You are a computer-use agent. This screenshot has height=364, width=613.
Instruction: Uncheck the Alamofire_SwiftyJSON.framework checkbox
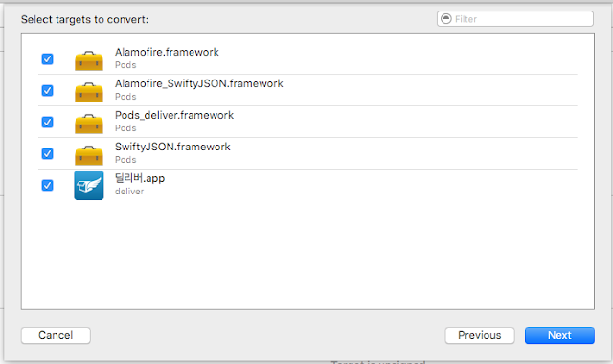tap(47, 91)
